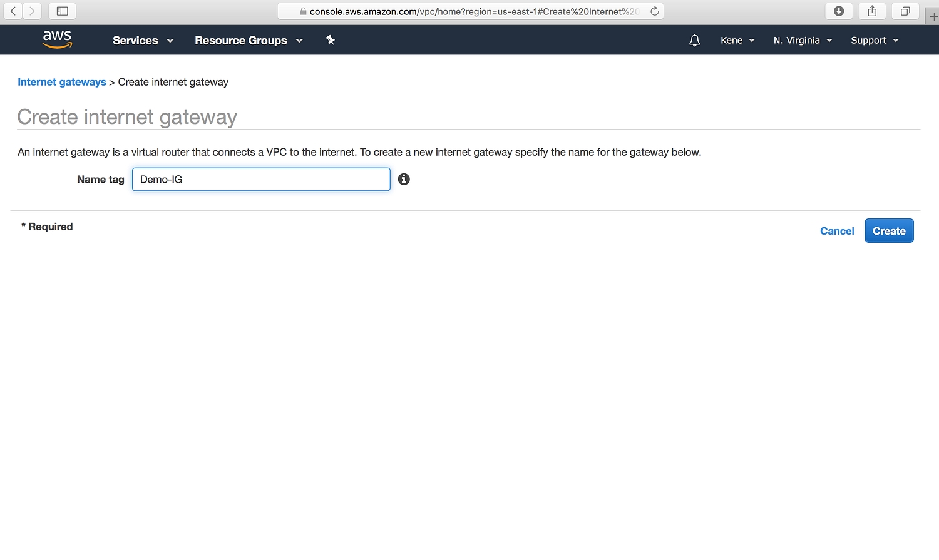Screen dimensions: 939x560
Task: Expand the Resource Groups menu
Action: pyautogui.click(x=249, y=41)
